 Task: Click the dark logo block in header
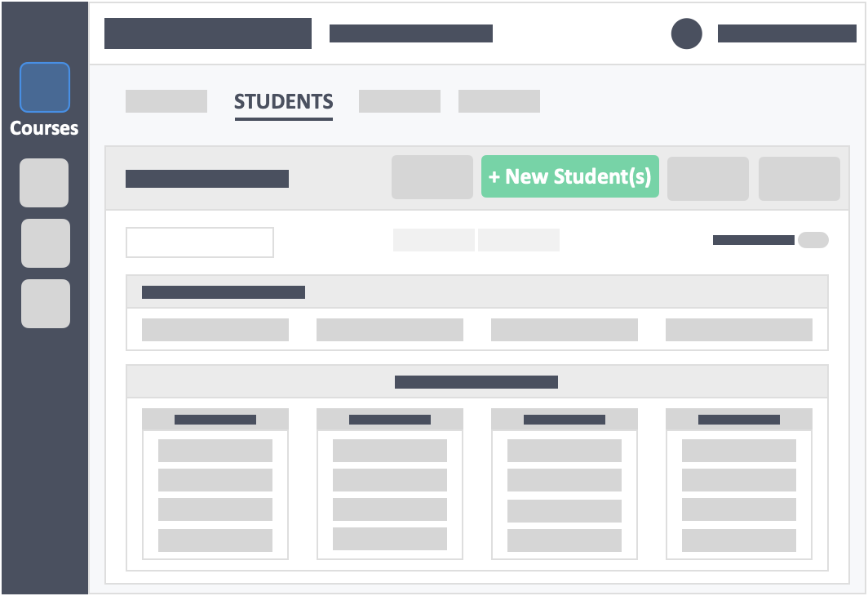[x=208, y=33]
